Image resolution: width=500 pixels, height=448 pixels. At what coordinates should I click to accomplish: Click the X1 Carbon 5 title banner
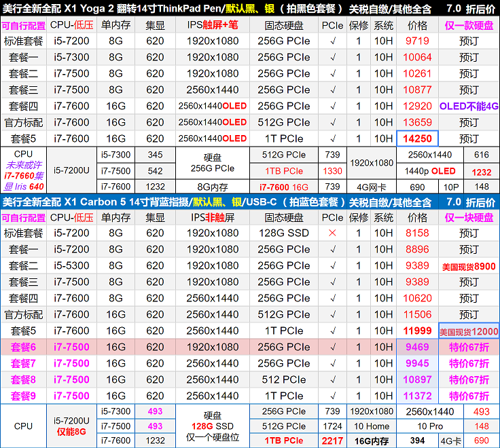(x=250, y=202)
